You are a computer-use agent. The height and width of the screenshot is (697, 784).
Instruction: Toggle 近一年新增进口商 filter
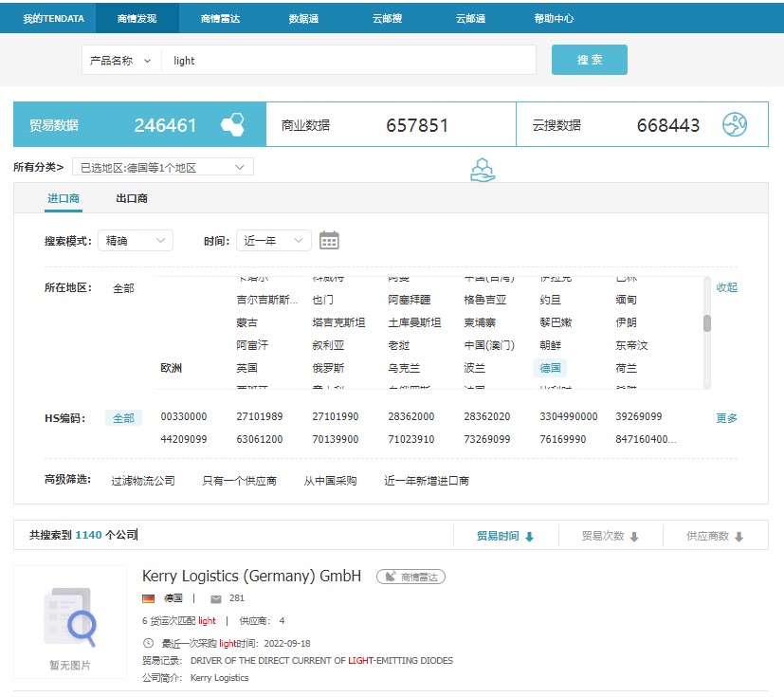click(427, 481)
